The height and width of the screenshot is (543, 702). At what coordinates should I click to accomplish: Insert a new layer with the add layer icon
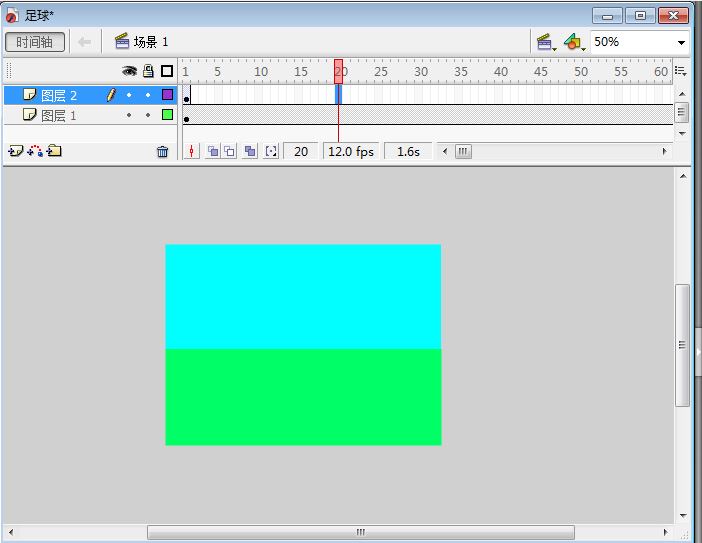click(15, 151)
